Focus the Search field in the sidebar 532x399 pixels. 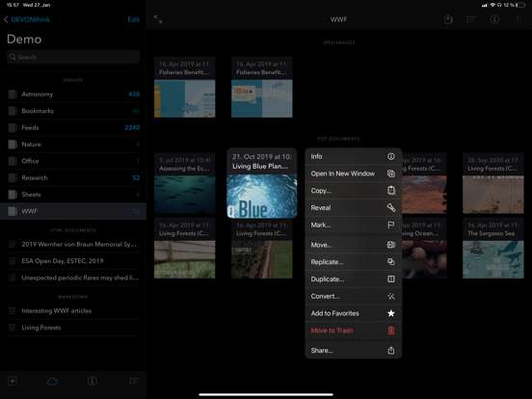coord(73,57)
